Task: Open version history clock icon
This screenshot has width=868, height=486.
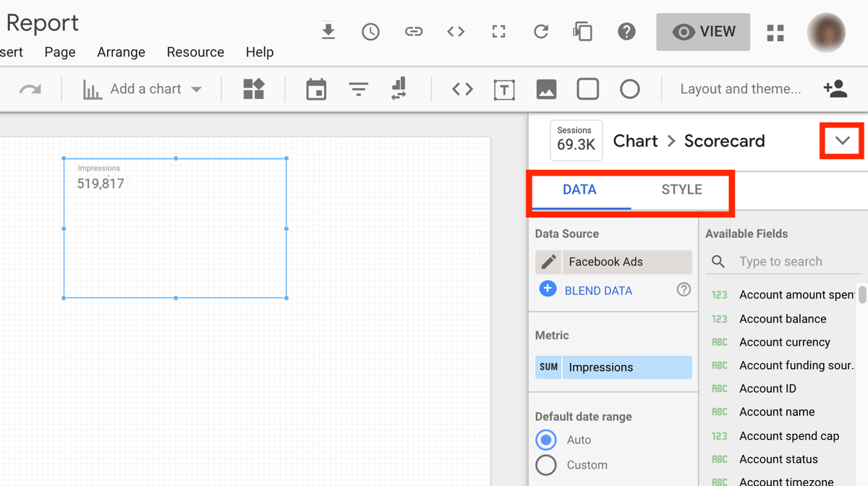Action: coord(370,32)
